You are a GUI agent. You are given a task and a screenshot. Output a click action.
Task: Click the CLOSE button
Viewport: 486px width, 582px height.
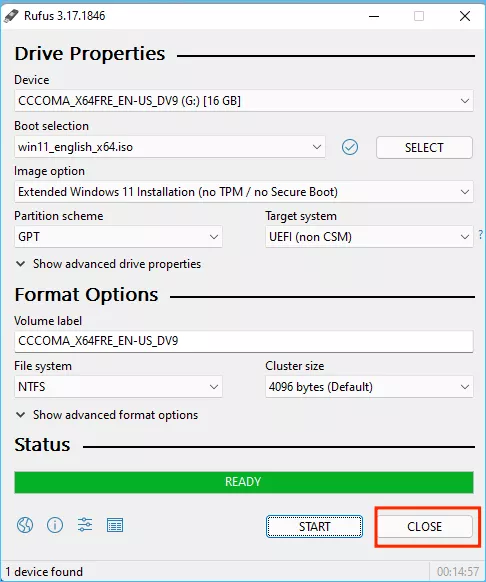coord(424,526)
